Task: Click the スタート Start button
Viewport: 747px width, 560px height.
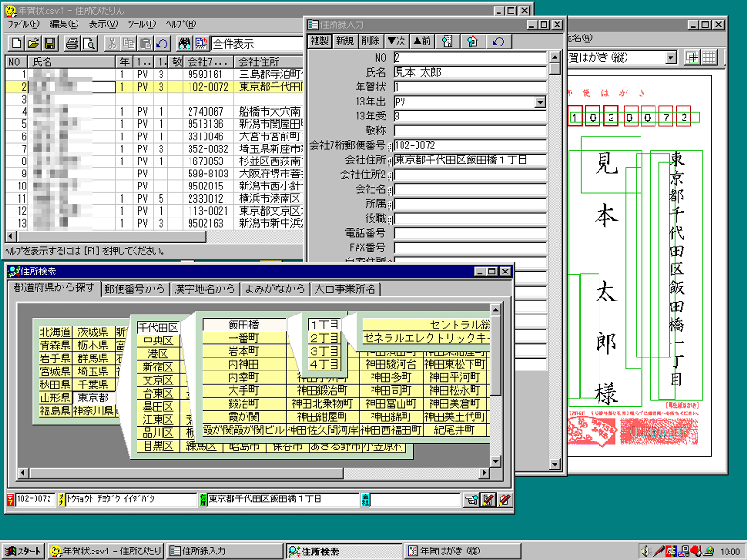Action: pyautogui.click(x=24, y=552)
